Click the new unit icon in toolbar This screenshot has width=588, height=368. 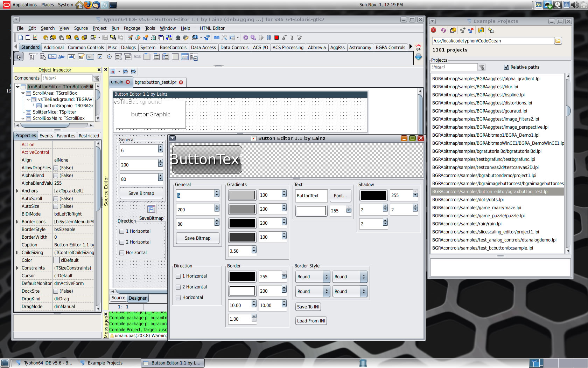[21, 38]
